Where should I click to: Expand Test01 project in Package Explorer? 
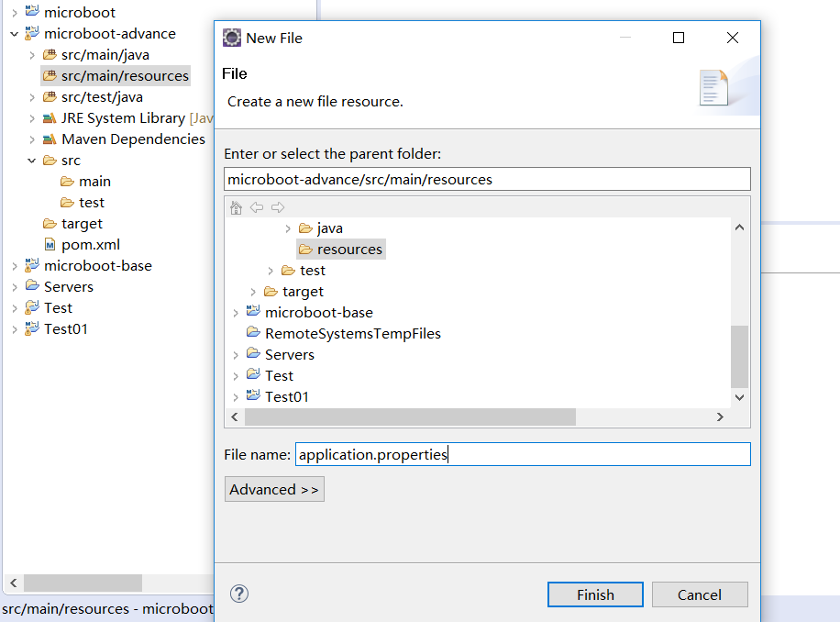pyautogui.click(x=15, y=329)
